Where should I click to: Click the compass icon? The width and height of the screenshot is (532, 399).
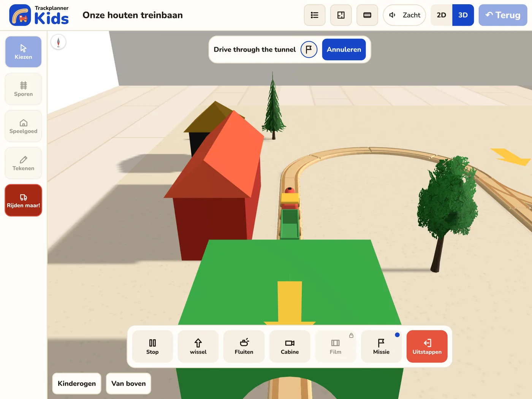click(x=58, y=42)
